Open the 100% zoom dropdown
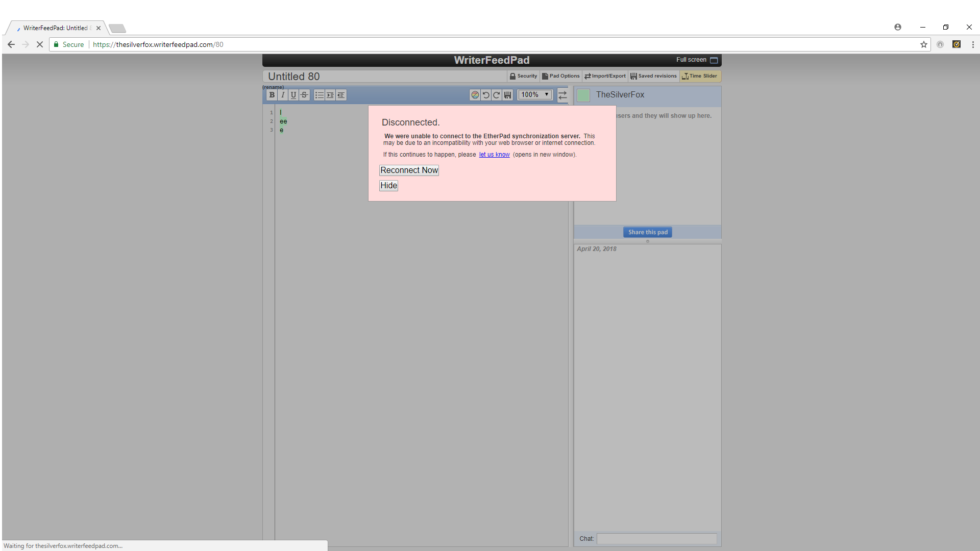The width and height of the screenshot is (980, 551). coord(535,95)
